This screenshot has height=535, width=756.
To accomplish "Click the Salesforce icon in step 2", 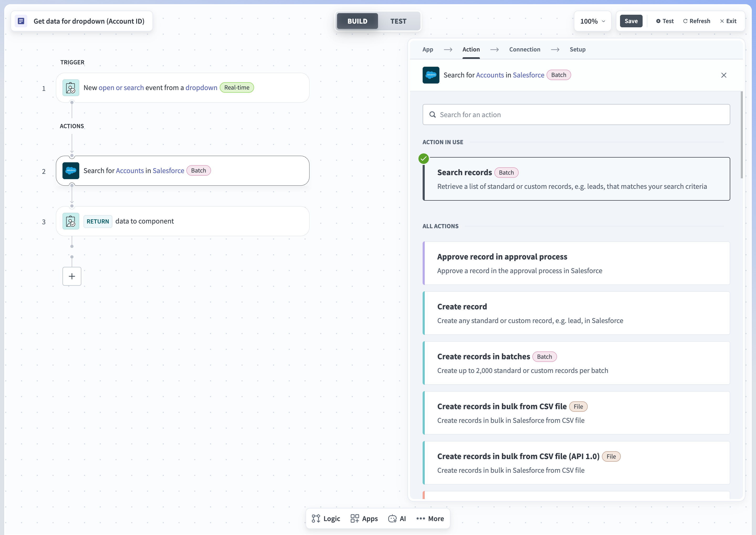I will point(71,171).
